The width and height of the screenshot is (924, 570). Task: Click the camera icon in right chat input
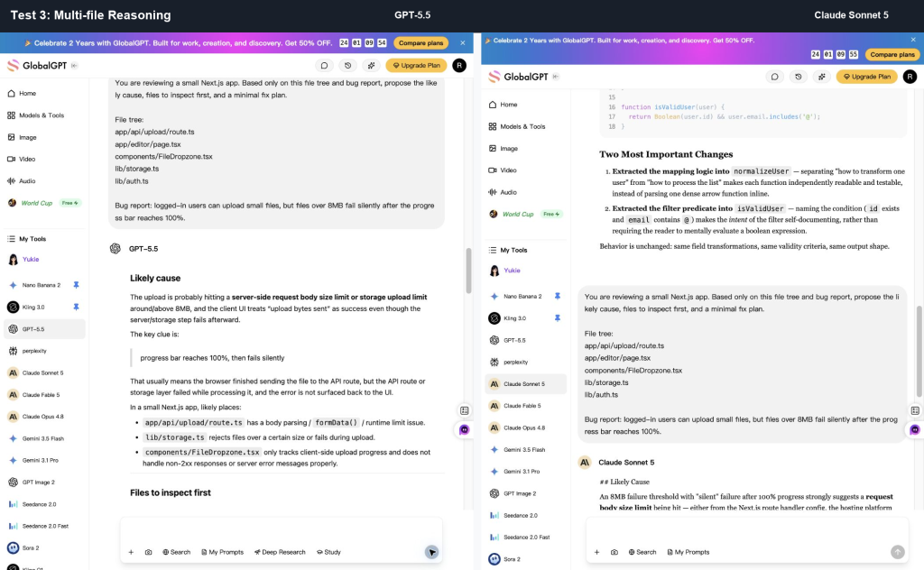click(x=614, y=552)
